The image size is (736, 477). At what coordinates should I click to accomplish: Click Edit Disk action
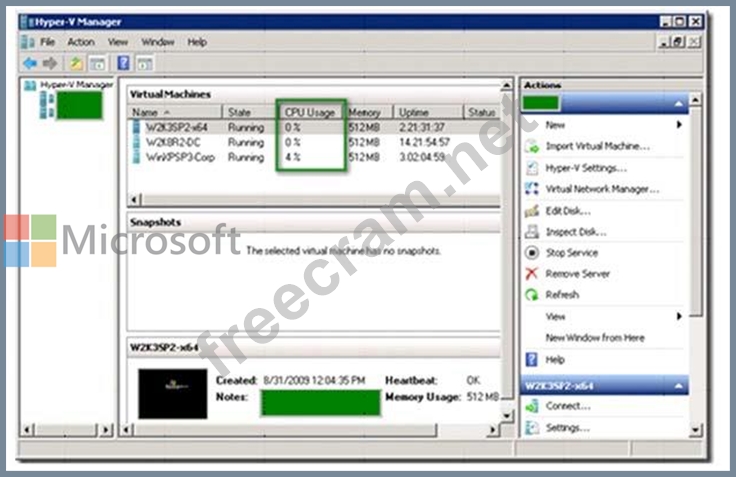click(568, 211)
